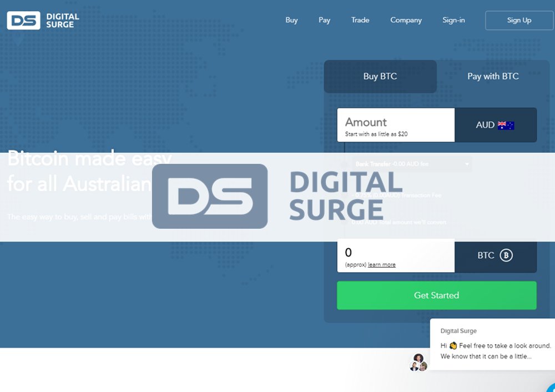Screen dimensions: 555x392
Task: Click 'Start with as little as $20' text
Action: point(376,134)
